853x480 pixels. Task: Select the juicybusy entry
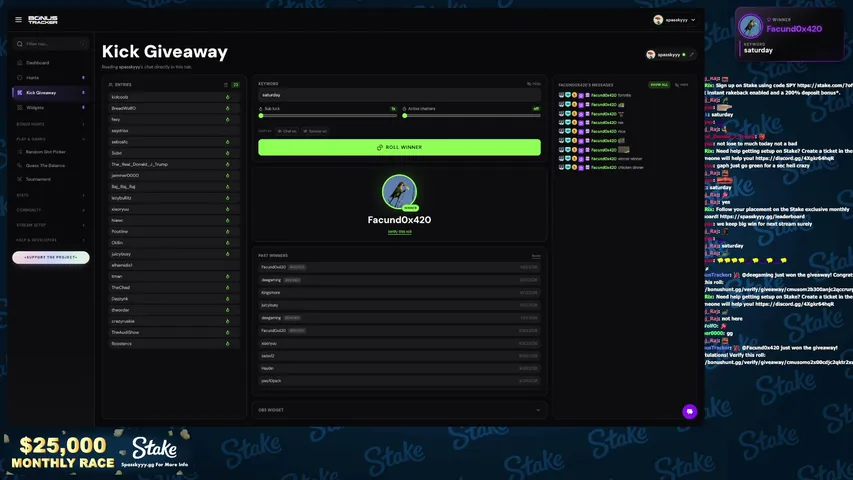[174, 254]
